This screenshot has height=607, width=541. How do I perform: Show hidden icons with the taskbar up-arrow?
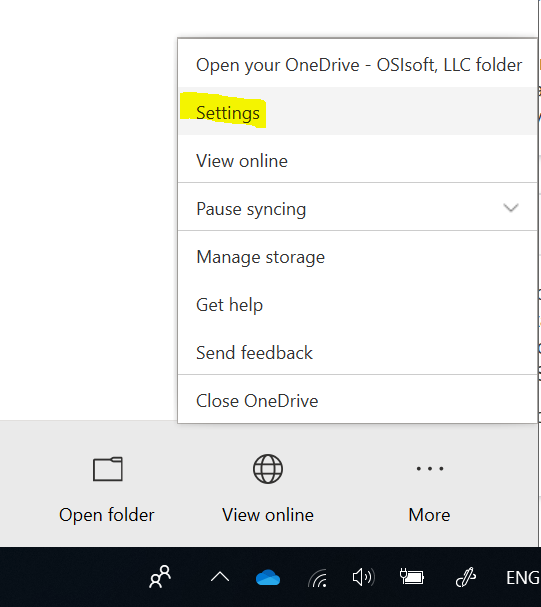coord(220,577)
